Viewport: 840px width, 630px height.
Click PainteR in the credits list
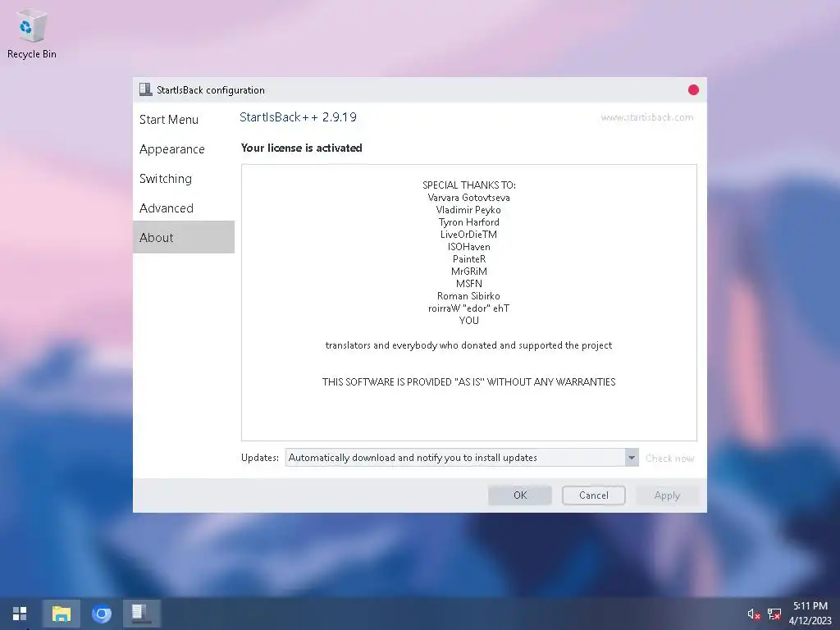click(x=468, y=259)
